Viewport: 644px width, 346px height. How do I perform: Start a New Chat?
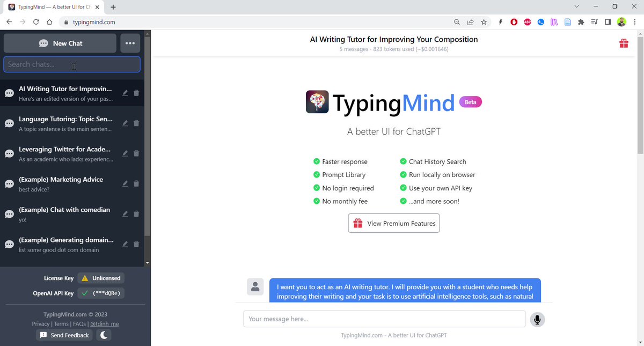click(x=60, y=43)
